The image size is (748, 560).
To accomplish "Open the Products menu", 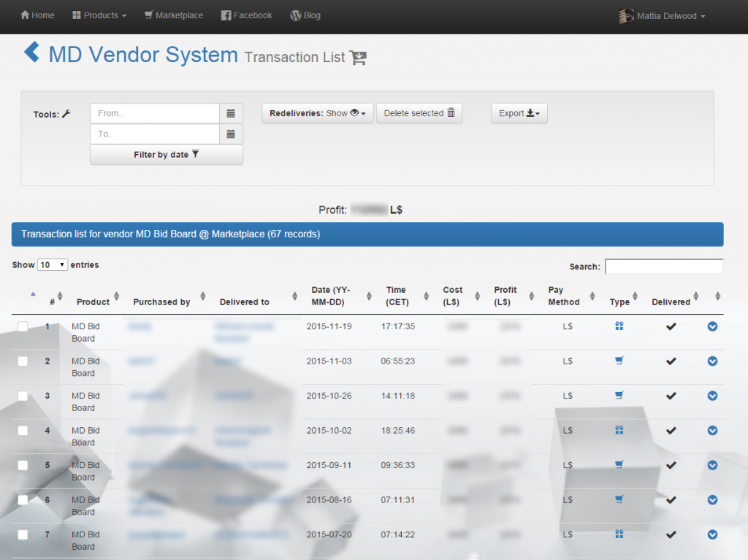I will (99, 15).
